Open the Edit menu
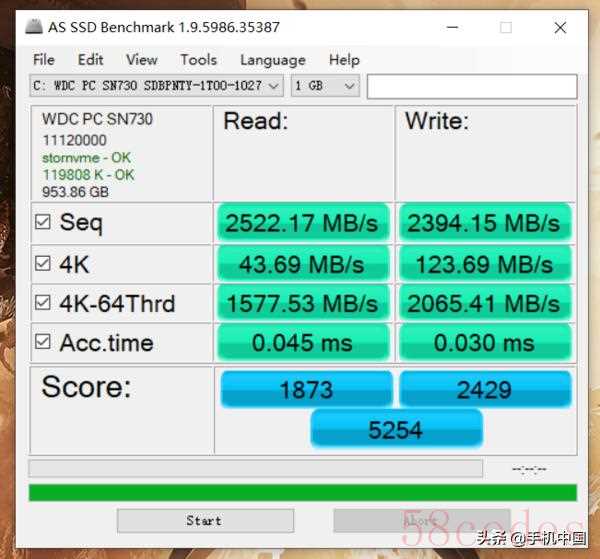The height and width of the screenshot is (559, 600). 90,60
